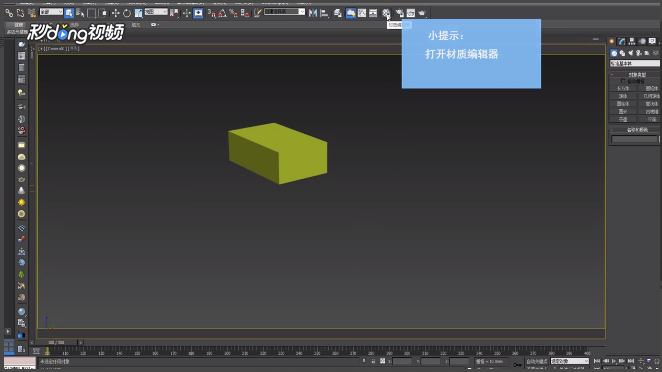Open the 视图 reference coordinate dropdown
662x372 pixels.
[x=156, y=12]
